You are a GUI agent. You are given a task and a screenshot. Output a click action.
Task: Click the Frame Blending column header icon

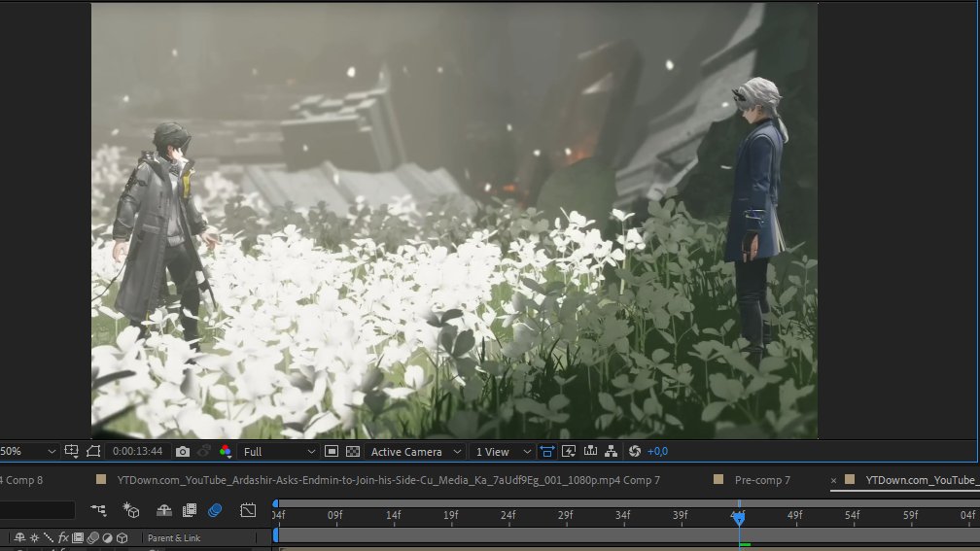pyautogui.click(x=78, y=537)
